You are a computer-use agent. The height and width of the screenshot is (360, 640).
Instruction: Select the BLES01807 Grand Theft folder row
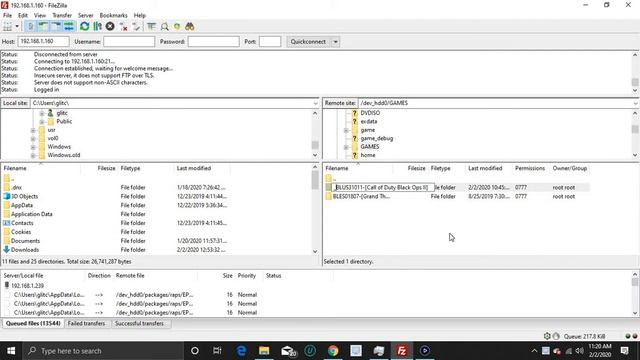(x=457, y=196)
